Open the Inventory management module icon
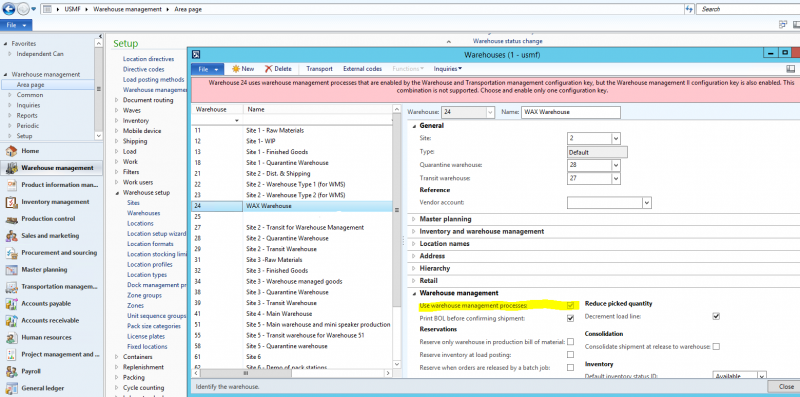The image size is (800, 397). click(11, 202)
